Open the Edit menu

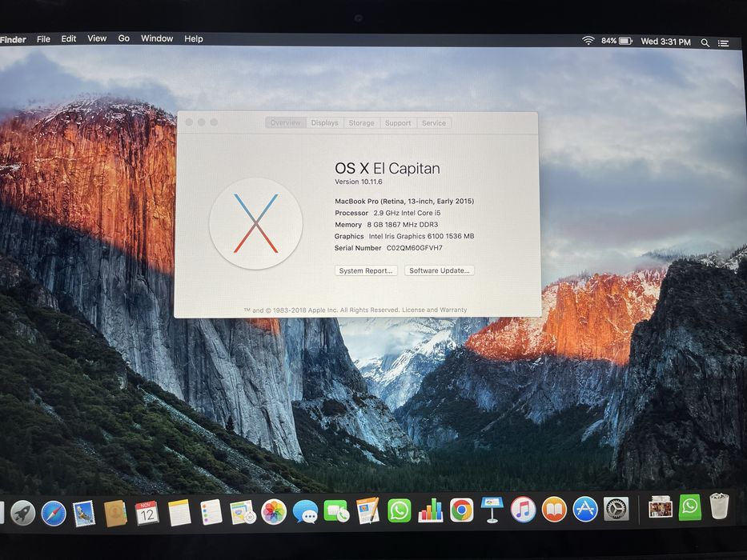pos(69,38)
